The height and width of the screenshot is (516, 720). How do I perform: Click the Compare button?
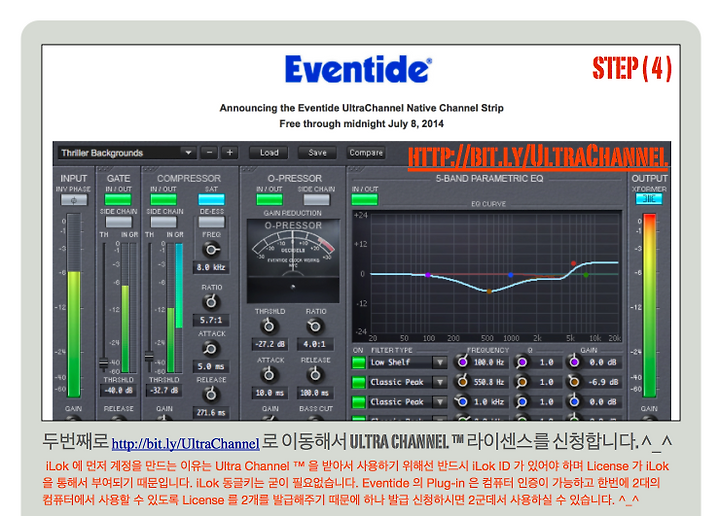366,152
